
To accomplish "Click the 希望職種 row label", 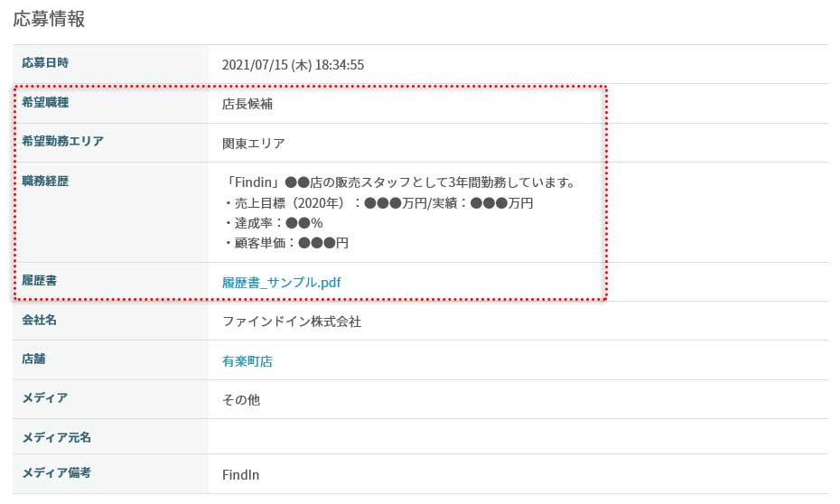I will pyautogui.click(x=45, y=102).
